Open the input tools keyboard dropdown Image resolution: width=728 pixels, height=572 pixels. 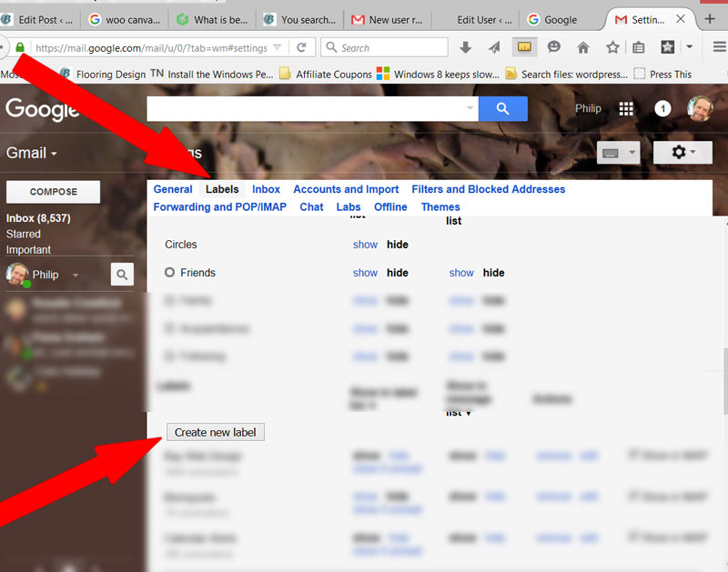coord(618,153)
